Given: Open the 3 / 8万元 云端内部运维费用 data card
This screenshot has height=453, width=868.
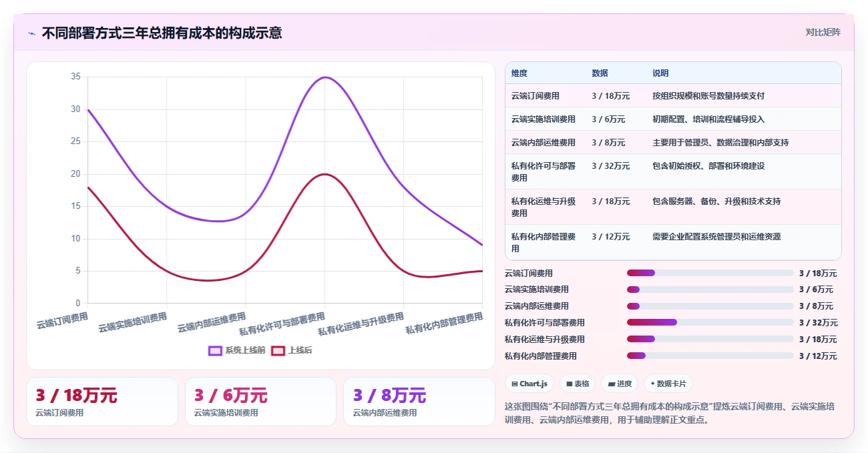Looking at the screenshot, I should [419, 402].
